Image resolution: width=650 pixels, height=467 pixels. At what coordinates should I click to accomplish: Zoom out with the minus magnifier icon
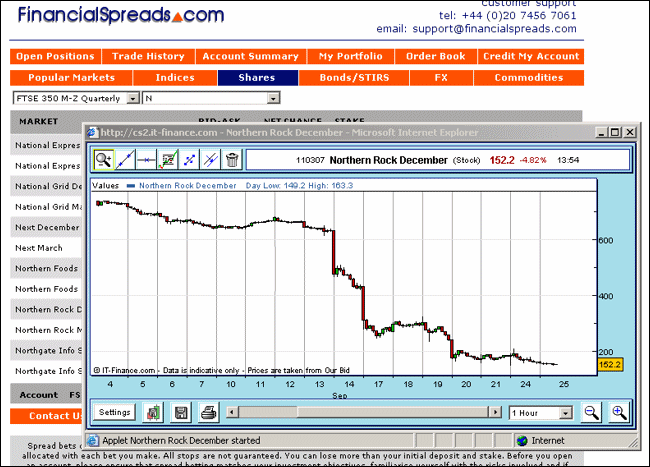(x=591, y=413)
